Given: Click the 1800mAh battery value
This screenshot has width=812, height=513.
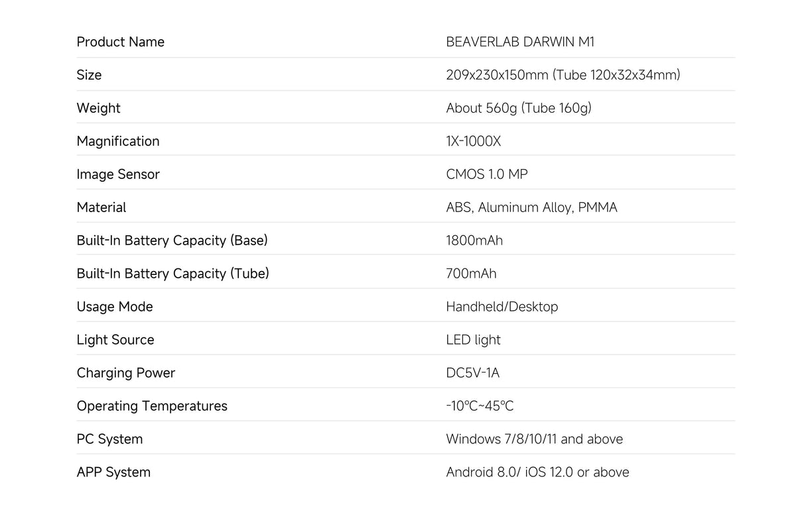Looking at the screenshot, I should (474, 241).
